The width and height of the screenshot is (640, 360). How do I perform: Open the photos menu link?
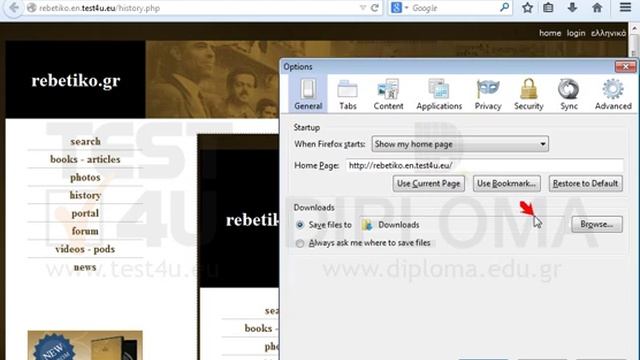pyautogui.click(x=85, y=177)
